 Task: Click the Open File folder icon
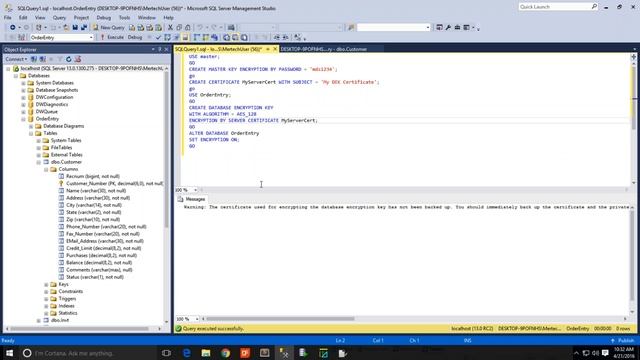[66, 27]
